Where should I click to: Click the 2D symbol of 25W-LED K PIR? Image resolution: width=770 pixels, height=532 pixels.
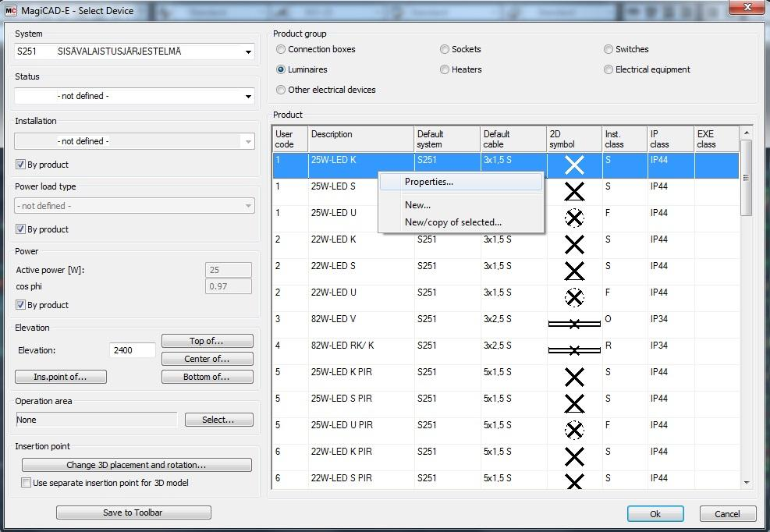tap(574, 378)
